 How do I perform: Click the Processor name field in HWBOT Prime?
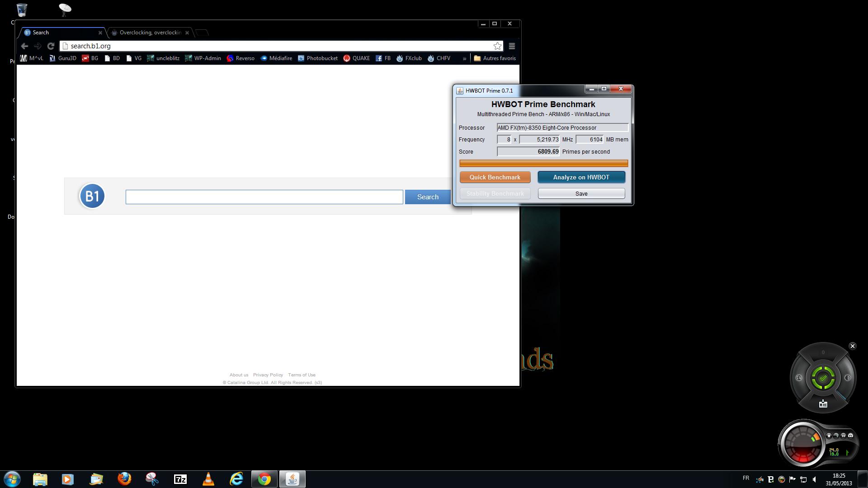point(562,128)
